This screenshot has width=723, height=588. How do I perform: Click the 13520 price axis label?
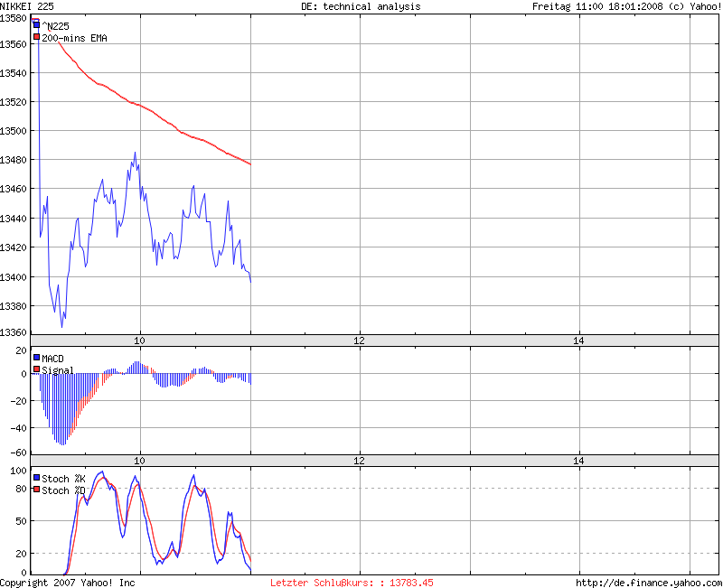tap(14, 102)
